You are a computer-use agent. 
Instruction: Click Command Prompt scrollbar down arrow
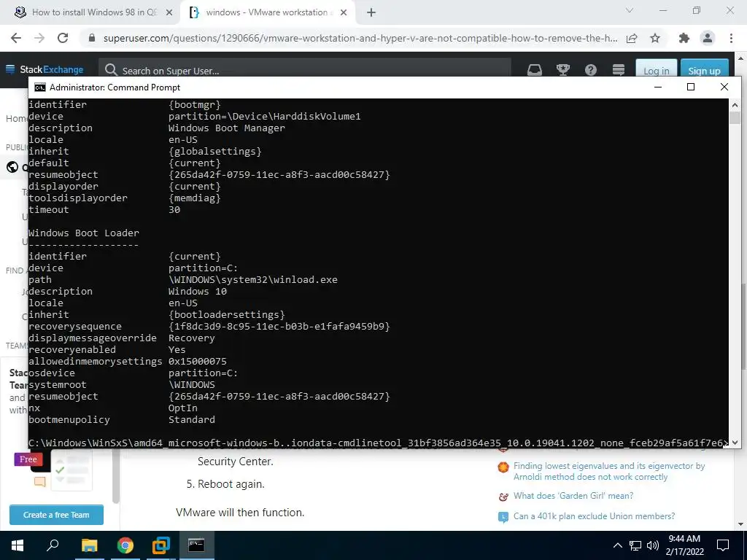click(x=735, y=443)
